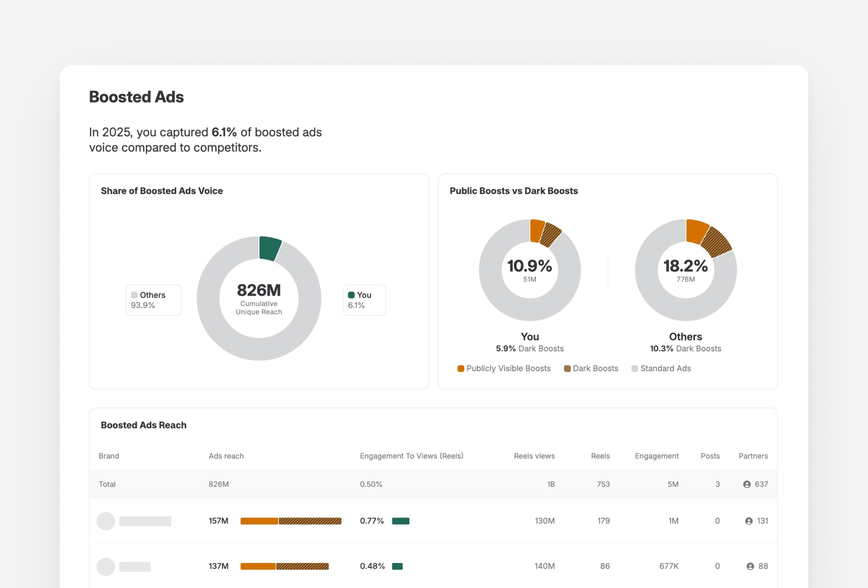
Task: Click the grey Standard Ads legend swatch
Action: pos(635,368)
